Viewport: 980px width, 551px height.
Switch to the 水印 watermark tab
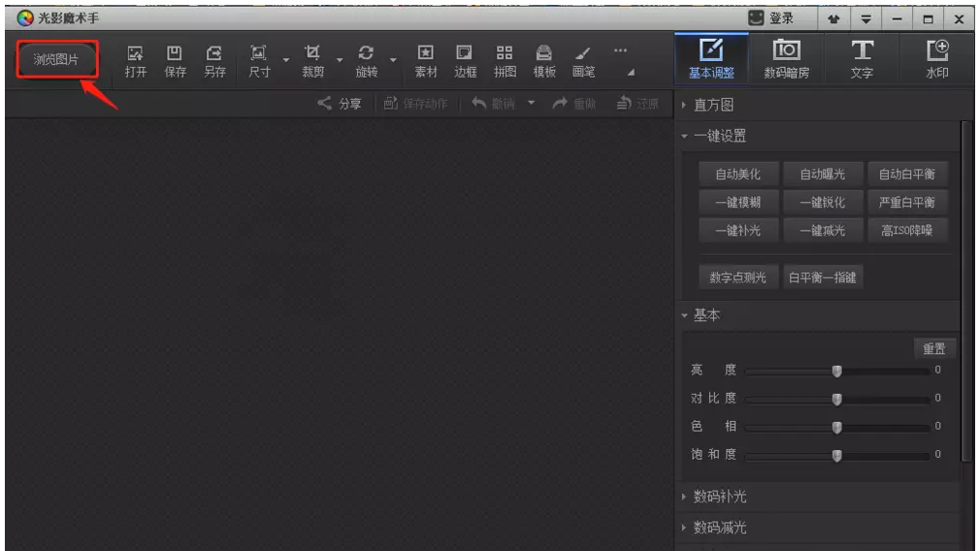coord(937,59)
